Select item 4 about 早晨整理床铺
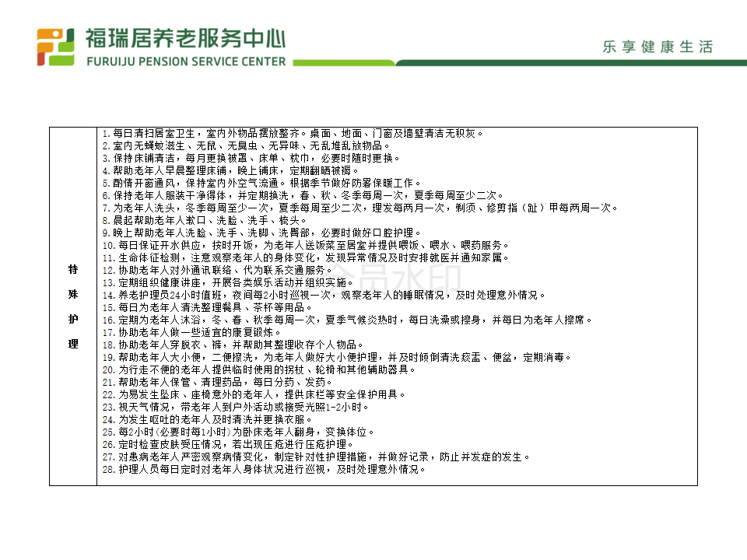Screen dimensions: 747x560 pos(230,170)
